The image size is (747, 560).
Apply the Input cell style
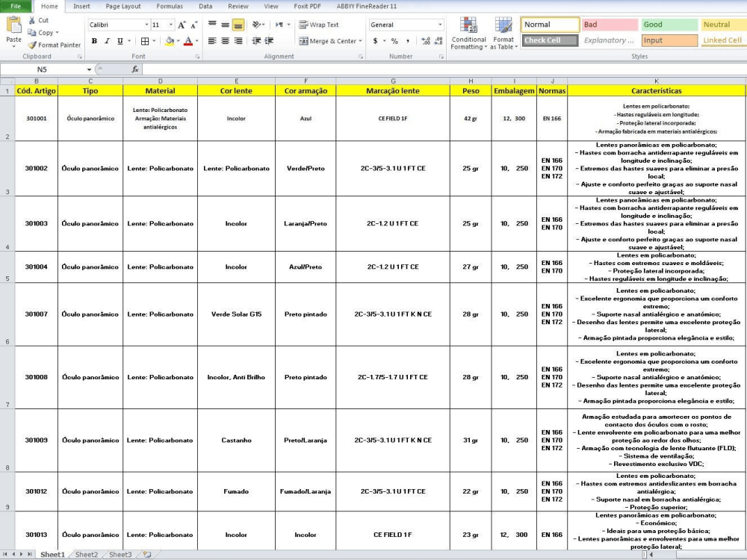pos(669,40)
